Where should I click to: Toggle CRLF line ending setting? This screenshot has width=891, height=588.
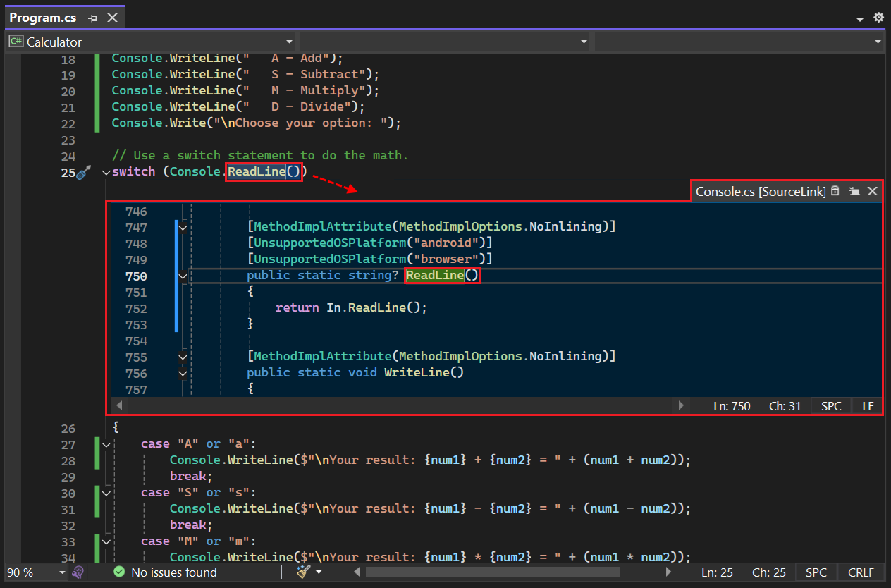pos(861,572)
